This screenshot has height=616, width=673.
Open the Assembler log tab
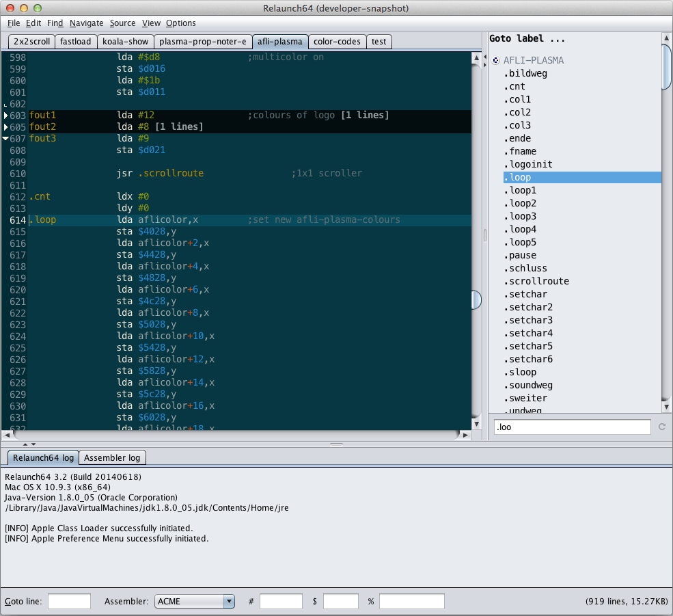point(112,457)
